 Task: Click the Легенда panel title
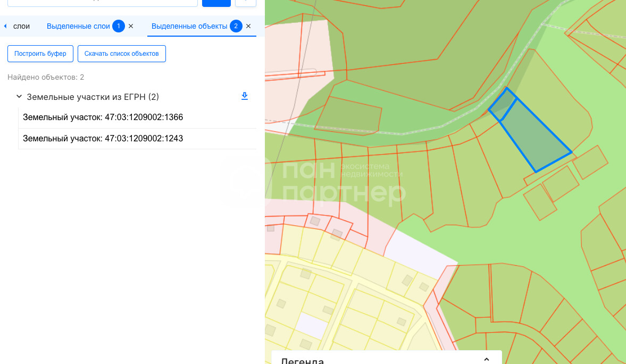click(302, 361)
